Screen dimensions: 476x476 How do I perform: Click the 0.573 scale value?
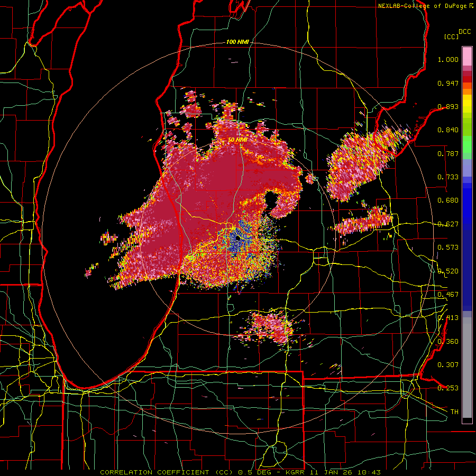[448, 248]
